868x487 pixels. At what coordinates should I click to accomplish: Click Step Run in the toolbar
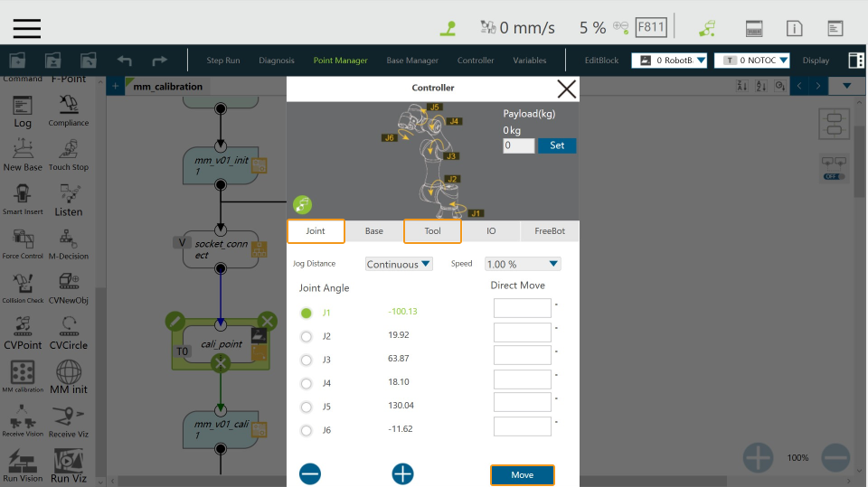(223, 61)
